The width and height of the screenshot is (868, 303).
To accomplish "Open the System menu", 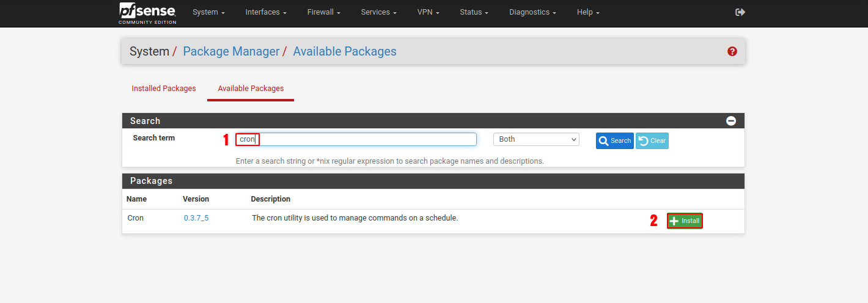I will [x=208, y=12].
